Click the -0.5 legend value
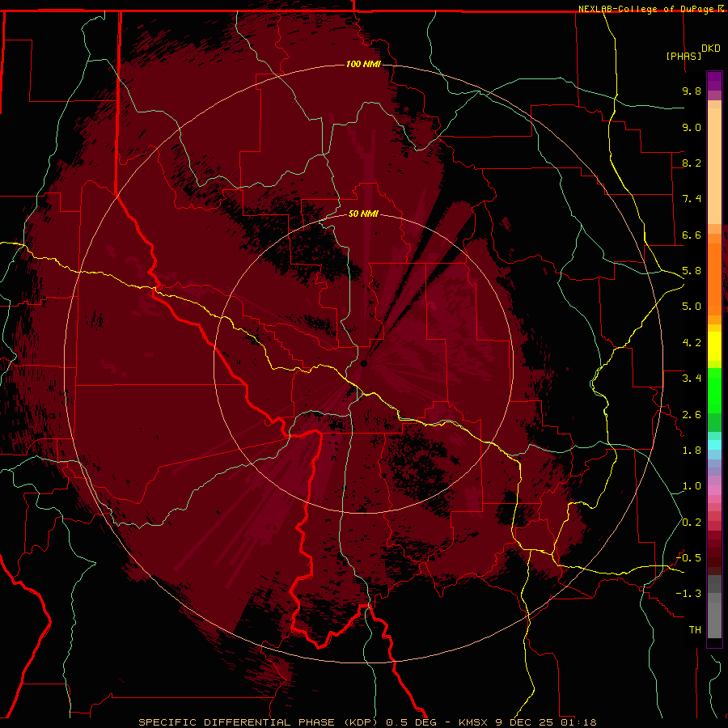This screenshot has height=728, width=728. [688, 558]
